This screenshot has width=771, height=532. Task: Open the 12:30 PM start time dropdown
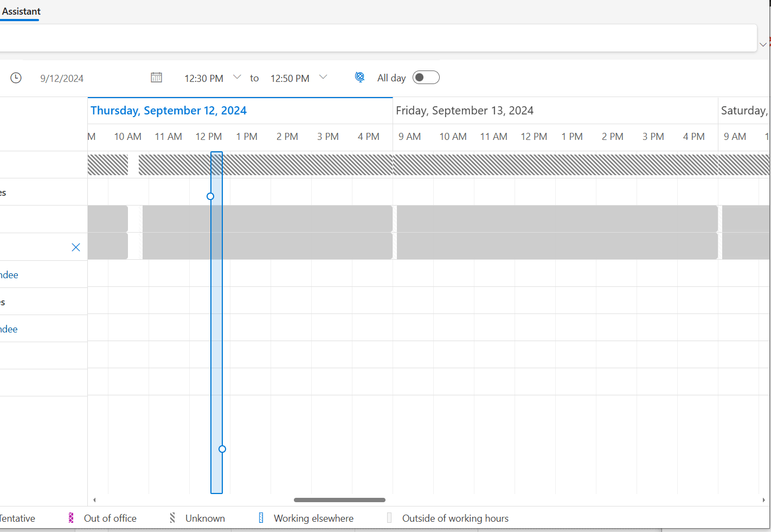coord(237,76)
